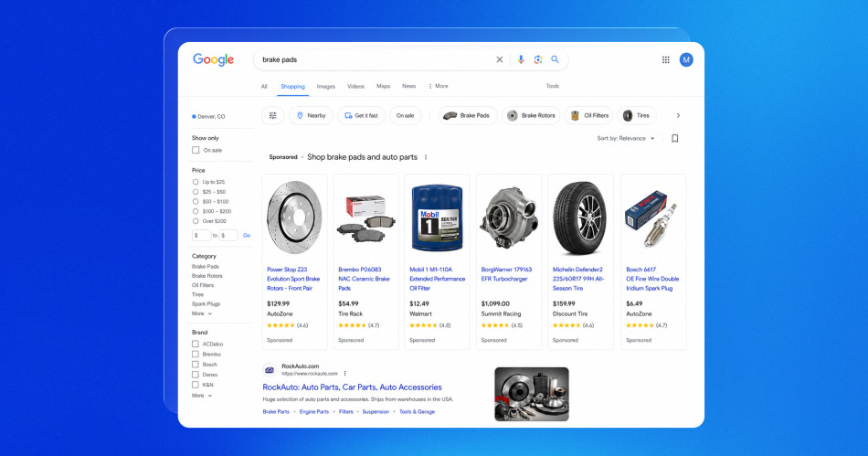Switch to the Shopping tab

pyautogui.click(x=293, y=86)
